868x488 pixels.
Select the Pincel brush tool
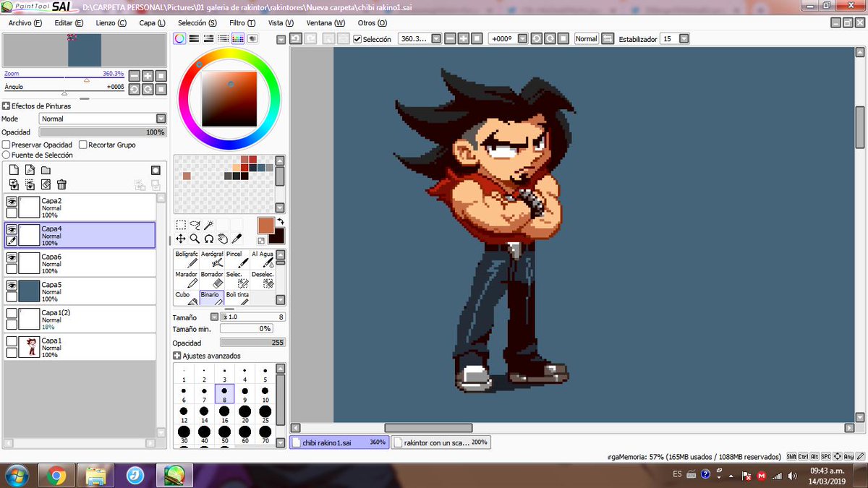[237, 260]
